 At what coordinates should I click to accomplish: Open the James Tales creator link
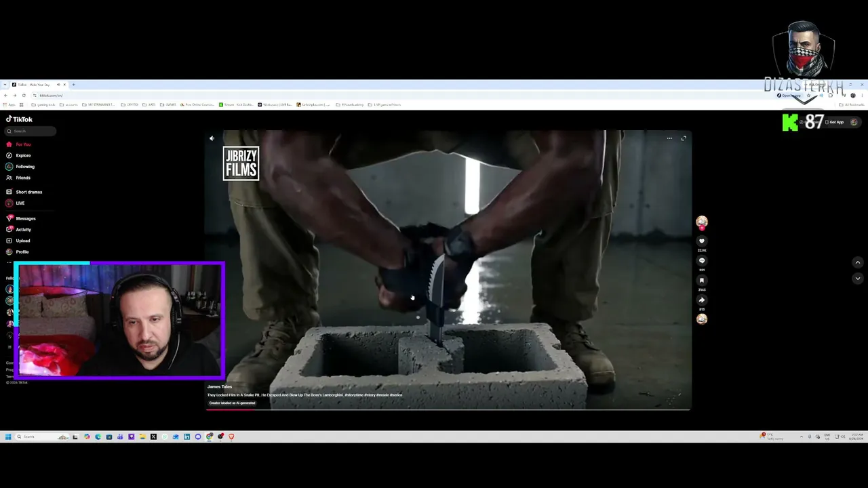(220, 387)
